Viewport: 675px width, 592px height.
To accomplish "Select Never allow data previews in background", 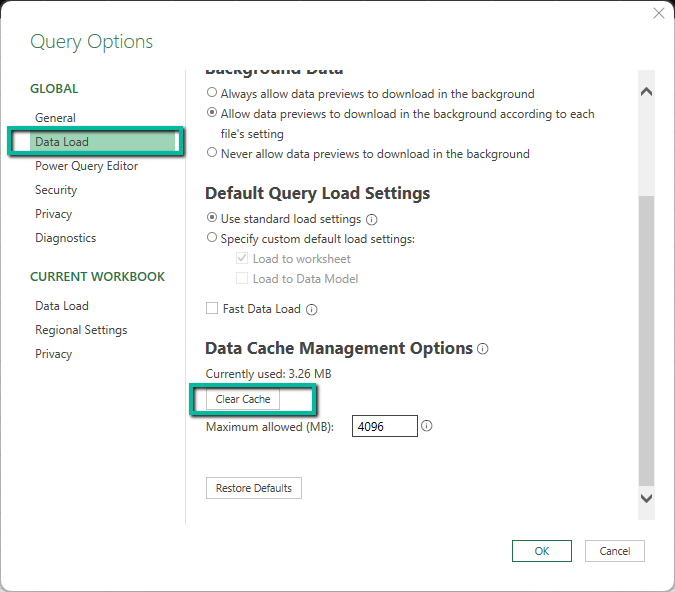I will [212, 152].
